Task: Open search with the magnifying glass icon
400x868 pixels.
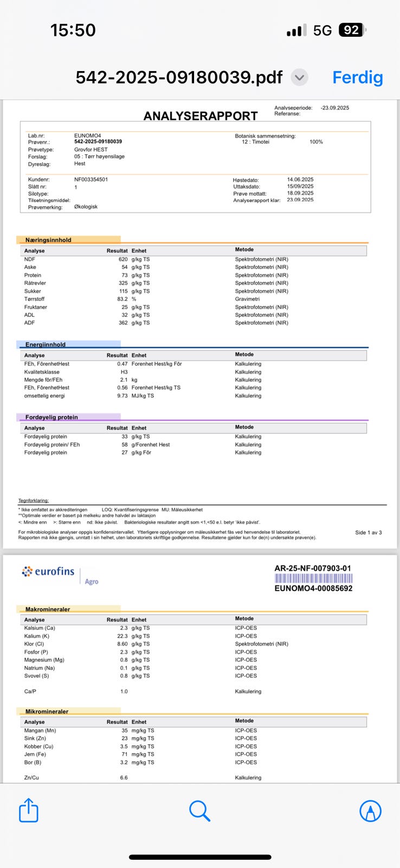Action: coord(199,811)
